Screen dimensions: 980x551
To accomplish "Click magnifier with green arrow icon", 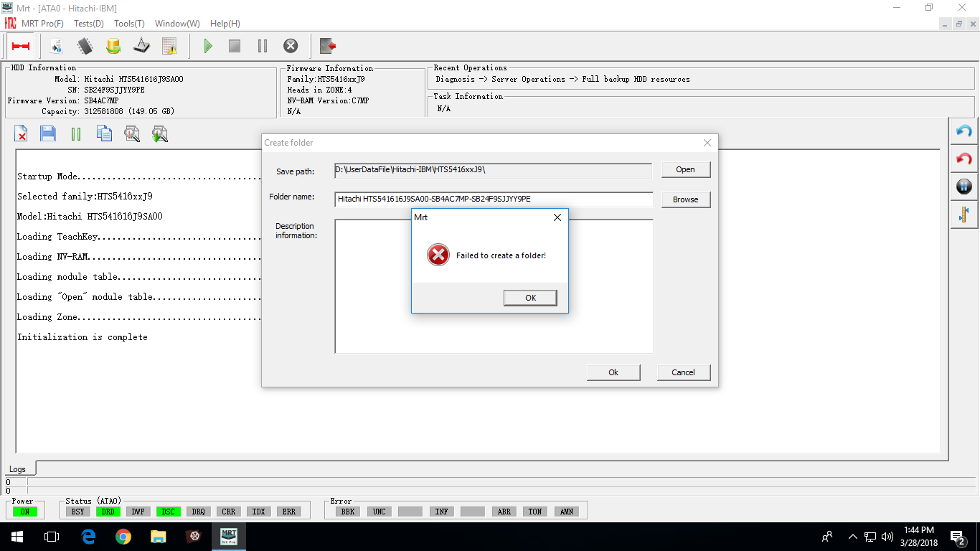I will [x=159, y=133].
